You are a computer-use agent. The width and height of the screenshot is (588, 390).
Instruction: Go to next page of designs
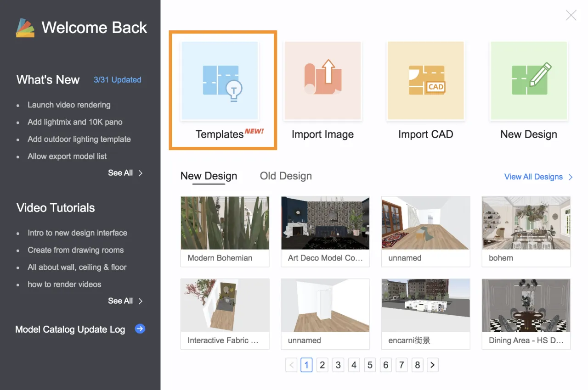coord(432,365)
